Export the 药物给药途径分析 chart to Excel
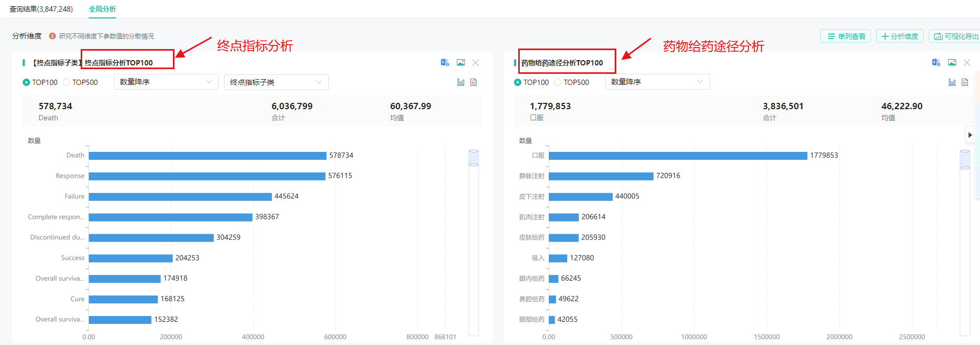Image resolution: width=980 pixels, height=345 pixels. click(936, 63)
